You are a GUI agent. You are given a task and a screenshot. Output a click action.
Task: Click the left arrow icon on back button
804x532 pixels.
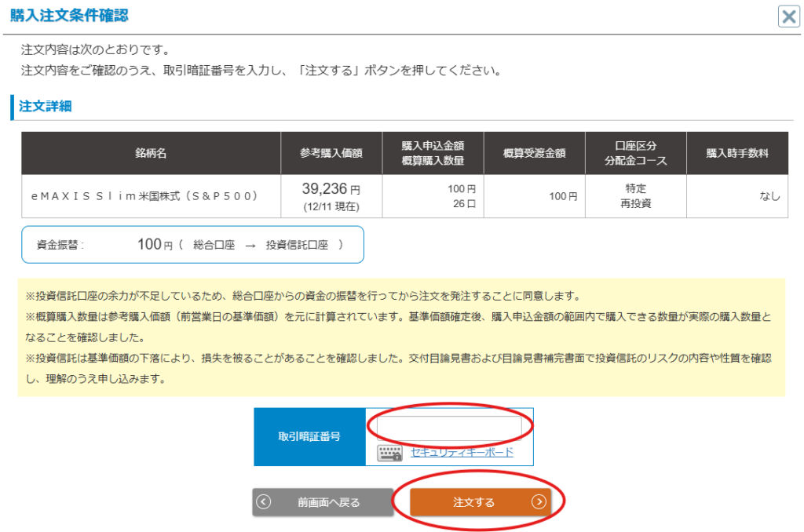coord(264,502)
